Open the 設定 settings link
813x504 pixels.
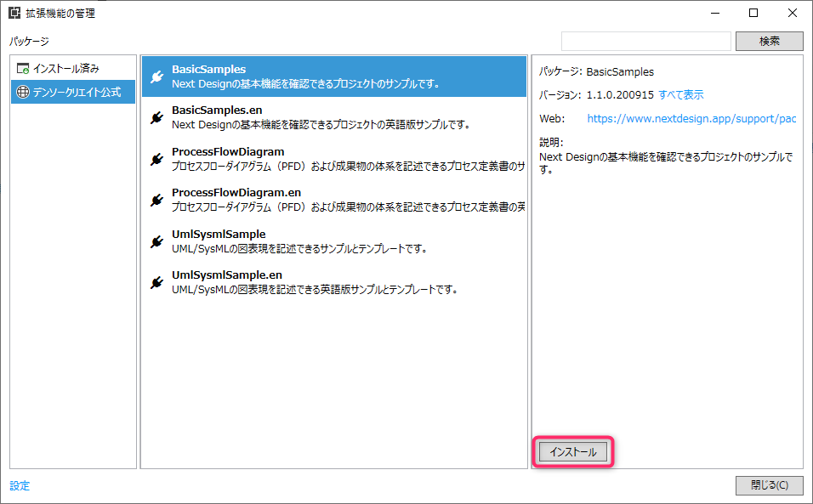[20, 486]
